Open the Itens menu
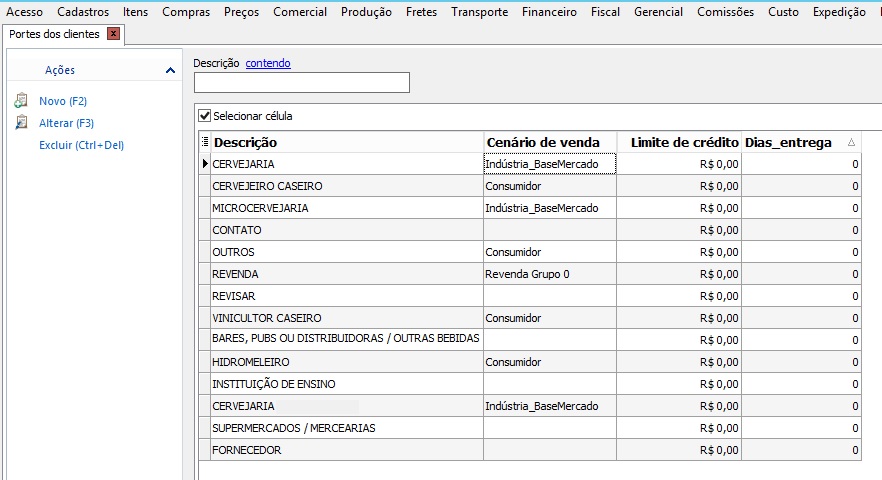The height and width of the screenshot is (480, 882). tap(136, 12)
